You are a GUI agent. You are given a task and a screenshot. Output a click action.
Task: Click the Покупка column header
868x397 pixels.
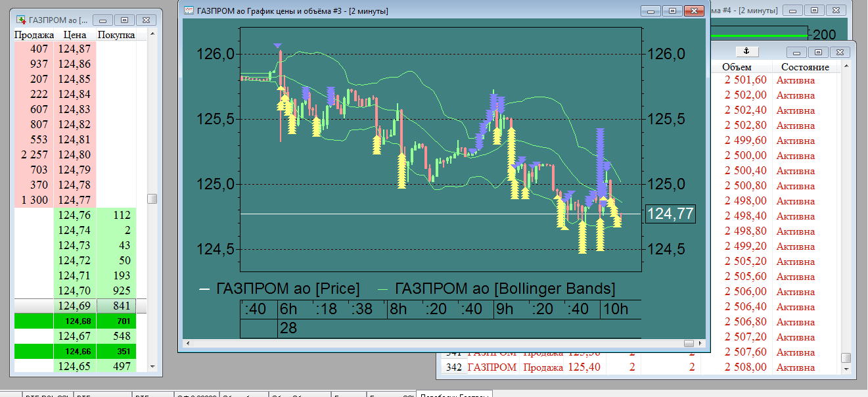coord(116,35)
